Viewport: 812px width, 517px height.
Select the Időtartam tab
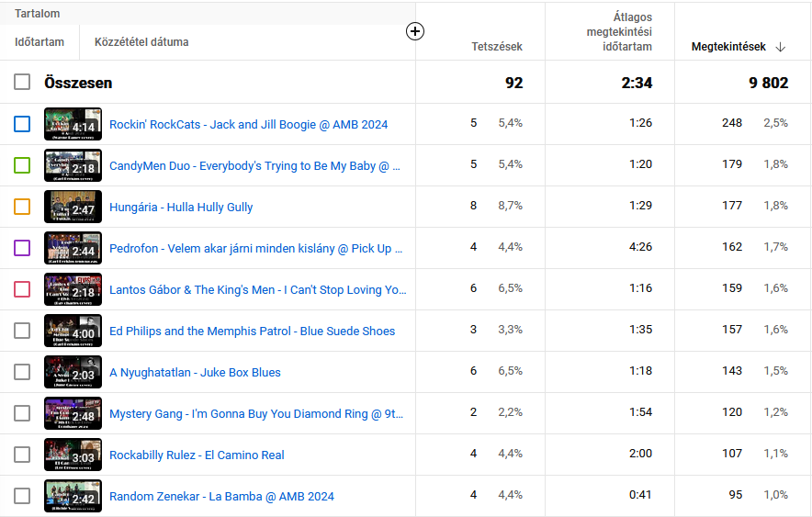click(39, 42)
